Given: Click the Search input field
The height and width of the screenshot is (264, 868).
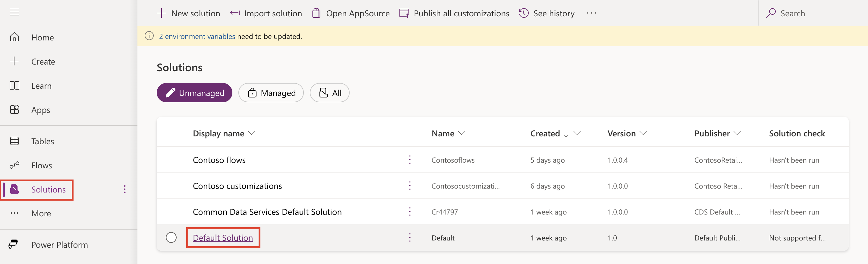Looking at the screenshot, I should (x=813, y=13).
